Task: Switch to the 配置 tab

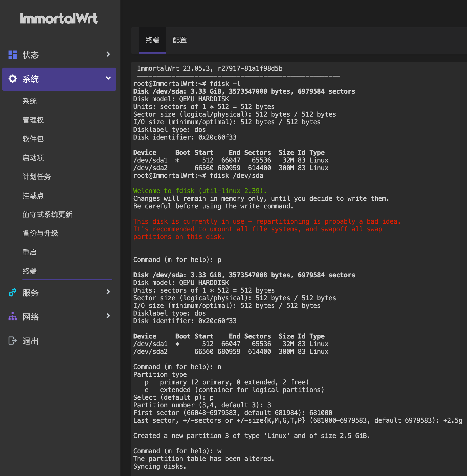Action: click(180, 40)
